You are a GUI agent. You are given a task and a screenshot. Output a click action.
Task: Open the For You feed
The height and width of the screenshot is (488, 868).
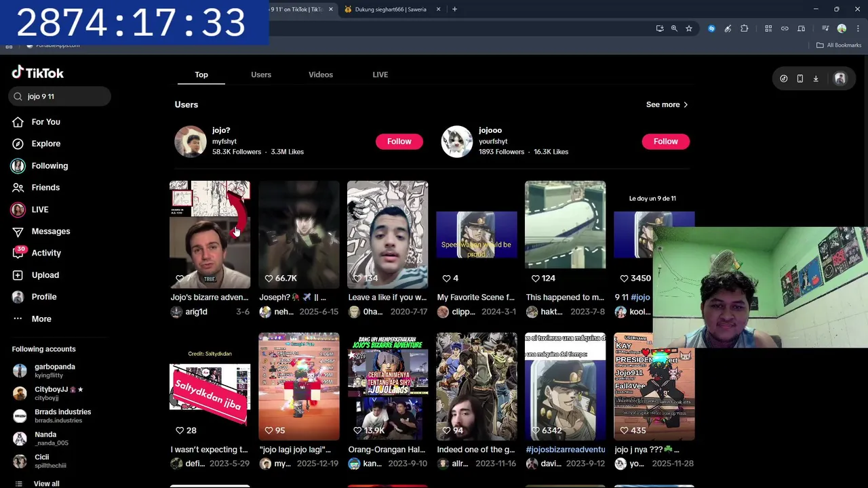click(45, 122)
